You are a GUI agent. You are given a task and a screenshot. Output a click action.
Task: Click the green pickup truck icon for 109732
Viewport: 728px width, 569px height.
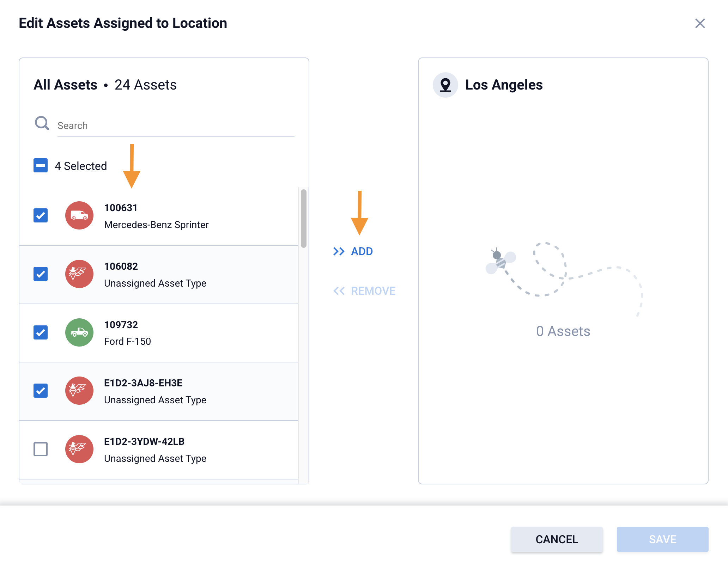coord(79,332)
